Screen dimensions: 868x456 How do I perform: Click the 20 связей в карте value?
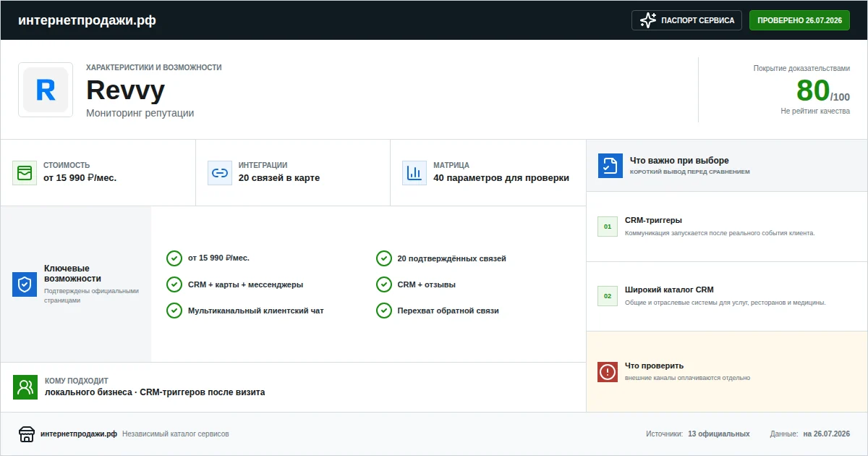click(279, 178)
